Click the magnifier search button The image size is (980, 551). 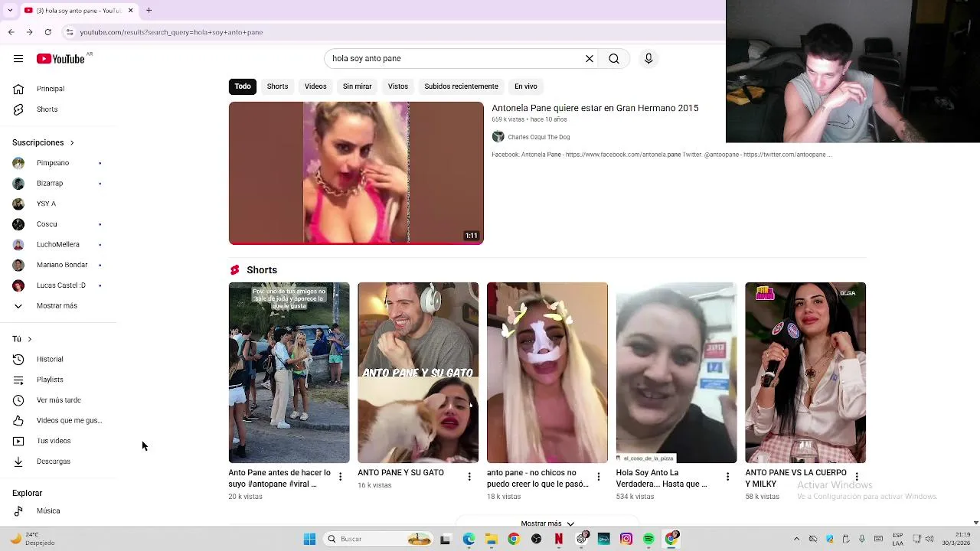[x=614, y=59]
